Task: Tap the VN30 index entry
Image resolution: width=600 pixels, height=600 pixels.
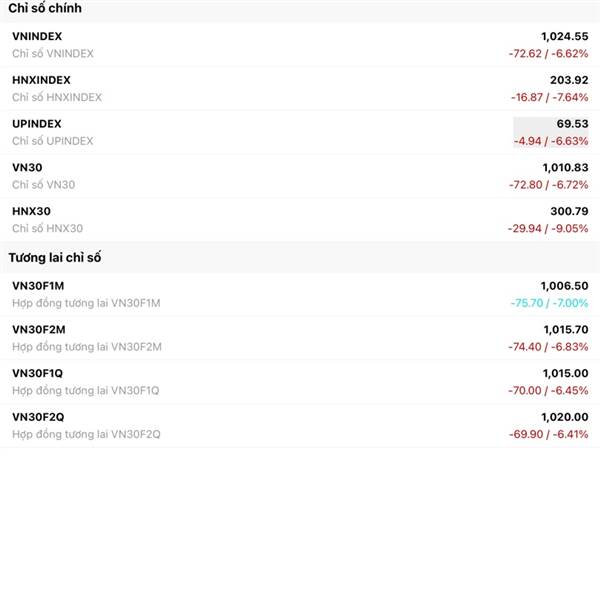Action: tap(300, 176)
